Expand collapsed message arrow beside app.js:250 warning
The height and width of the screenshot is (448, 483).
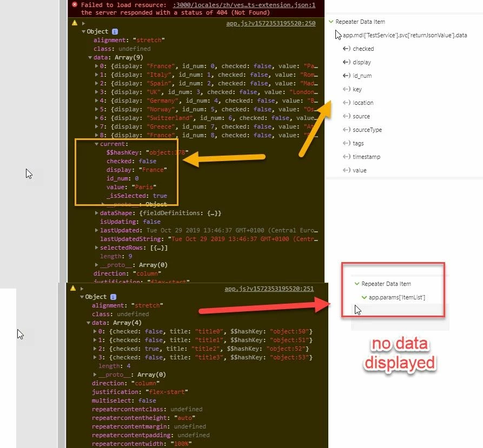[x=83, y=23]
